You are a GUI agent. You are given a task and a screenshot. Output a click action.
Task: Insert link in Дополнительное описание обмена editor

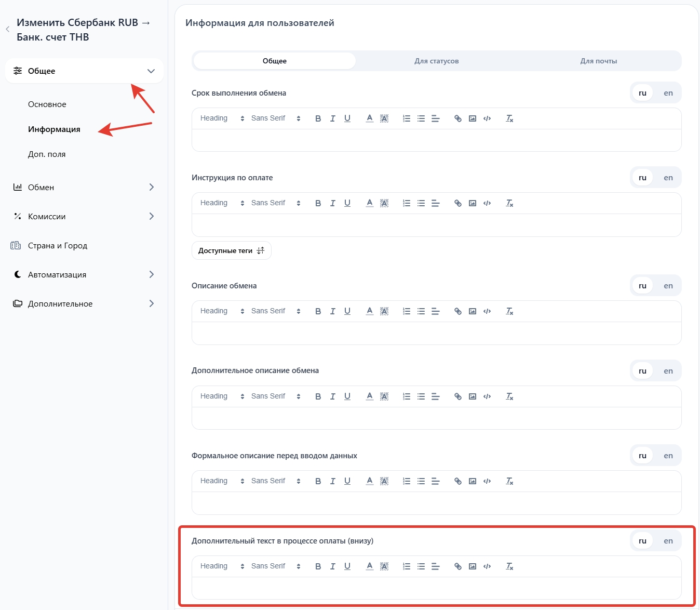(457, 396)
